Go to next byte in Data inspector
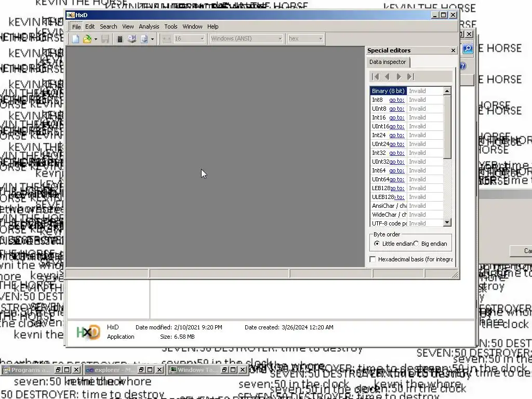This screenshot has width=532, height=399. coord(399,77)
